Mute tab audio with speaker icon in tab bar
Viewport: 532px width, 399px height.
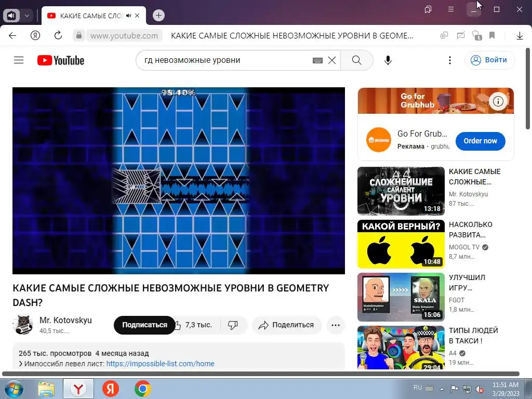point(12,16)
